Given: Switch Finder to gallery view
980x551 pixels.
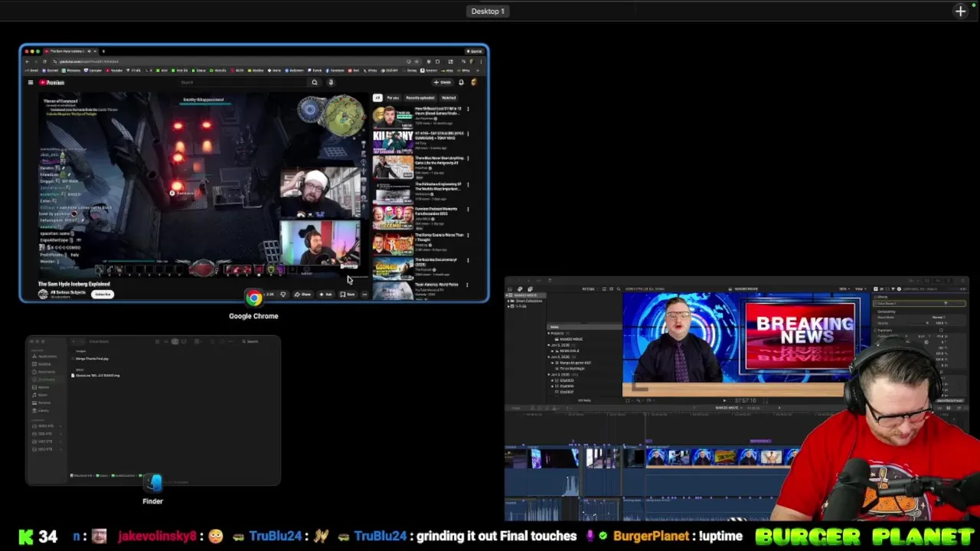Looking at the screenshot, I should click(x=184, y=341).
